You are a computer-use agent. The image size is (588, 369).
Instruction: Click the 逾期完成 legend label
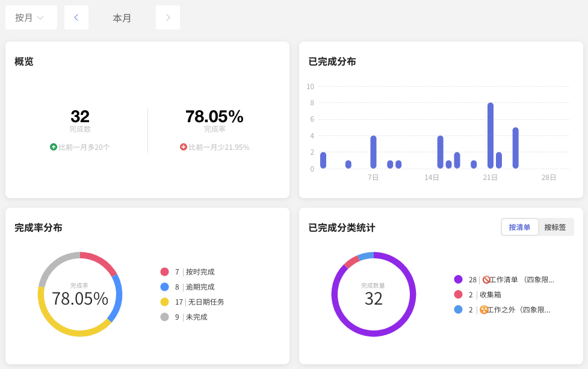(200, 287)
